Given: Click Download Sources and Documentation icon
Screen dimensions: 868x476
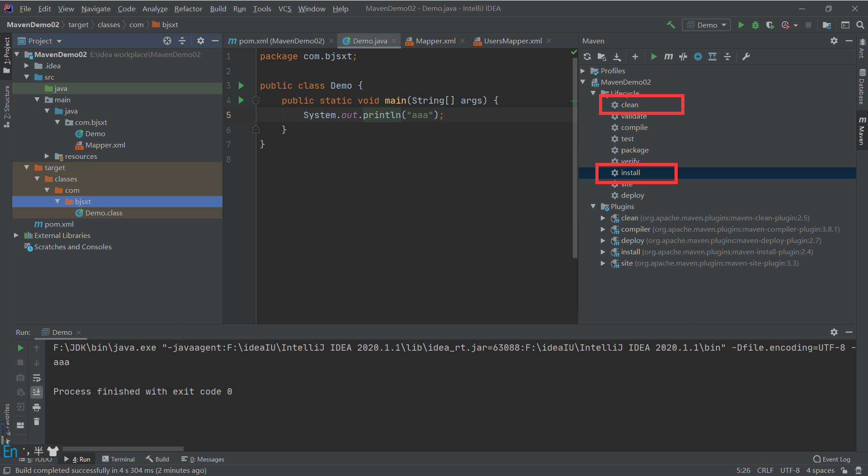Looking at the screenshot, I should (617, 57).
